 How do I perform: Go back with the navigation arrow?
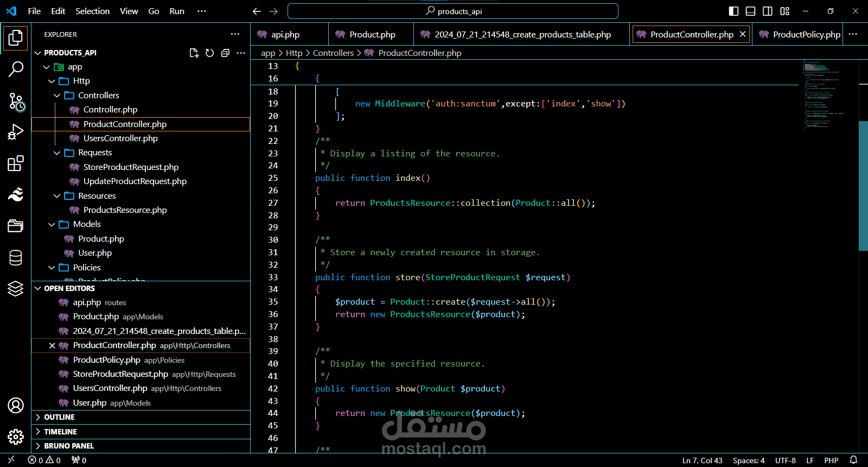(257, 11)
